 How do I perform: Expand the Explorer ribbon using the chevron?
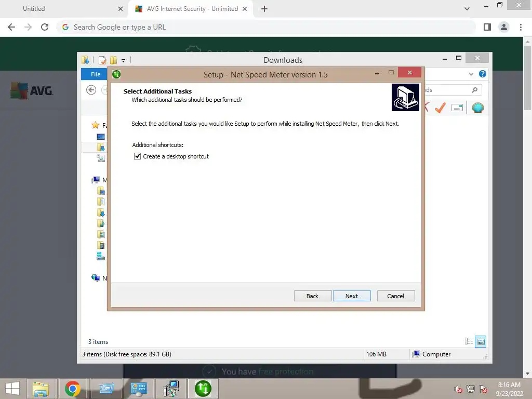click(471, 74)
